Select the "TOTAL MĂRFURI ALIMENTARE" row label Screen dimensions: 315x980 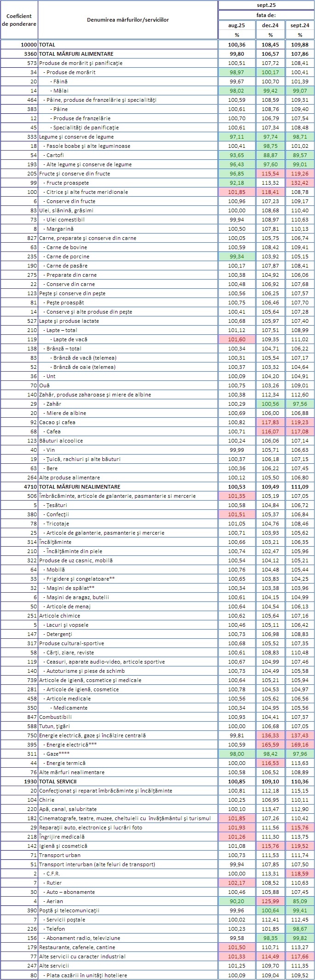[76, 54]
